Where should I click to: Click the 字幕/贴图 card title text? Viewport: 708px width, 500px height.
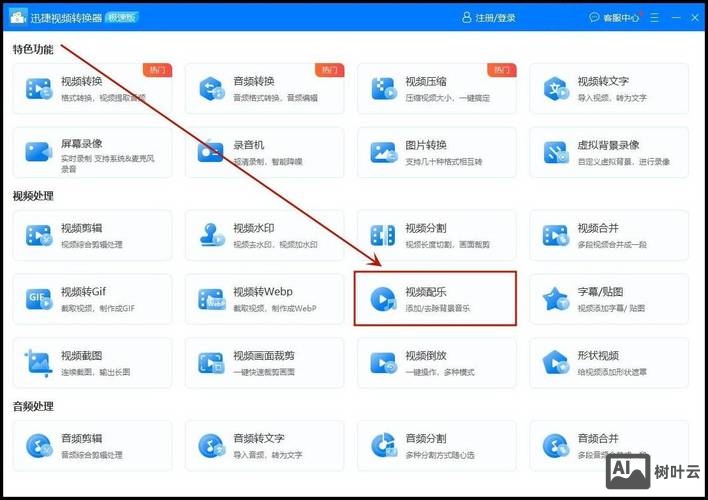(601, 292)
